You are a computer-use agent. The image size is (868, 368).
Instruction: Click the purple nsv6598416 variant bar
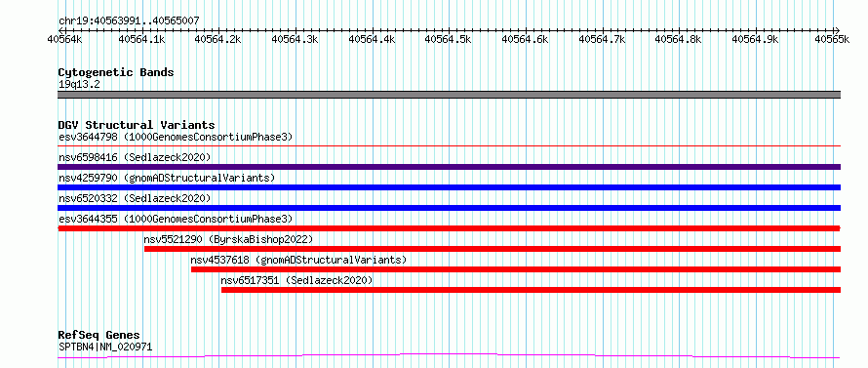[449, 167]
